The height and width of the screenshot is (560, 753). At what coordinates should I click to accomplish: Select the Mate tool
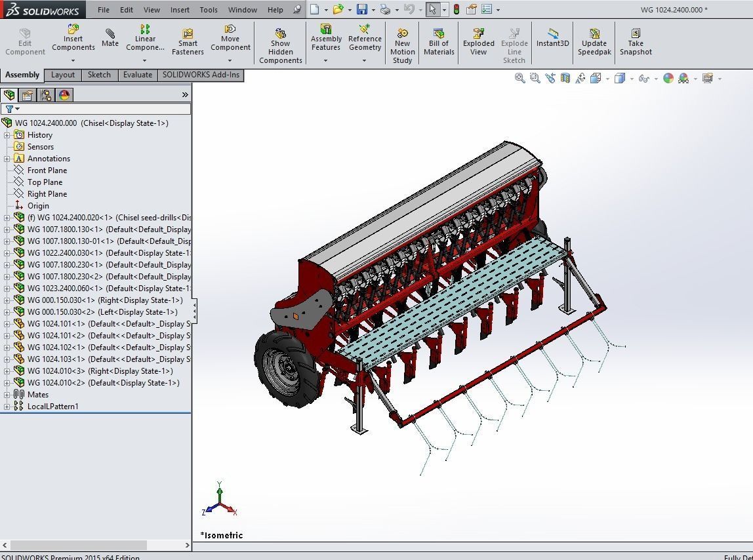click(110, 37)
